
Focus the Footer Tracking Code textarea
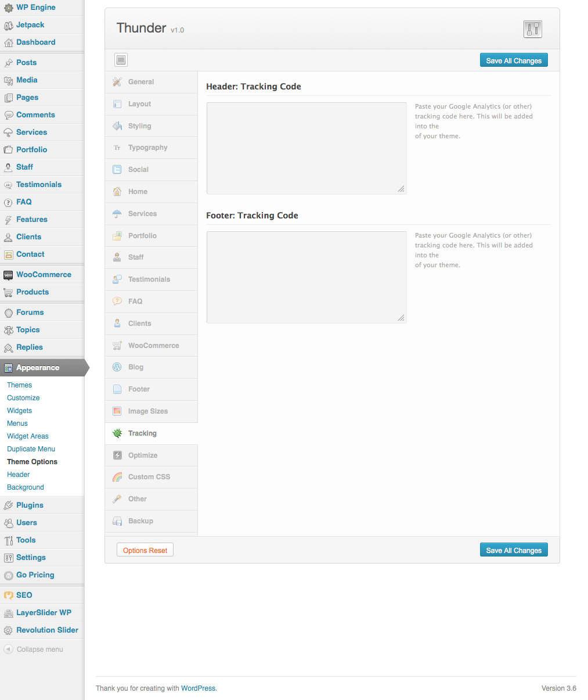(306, 277)
